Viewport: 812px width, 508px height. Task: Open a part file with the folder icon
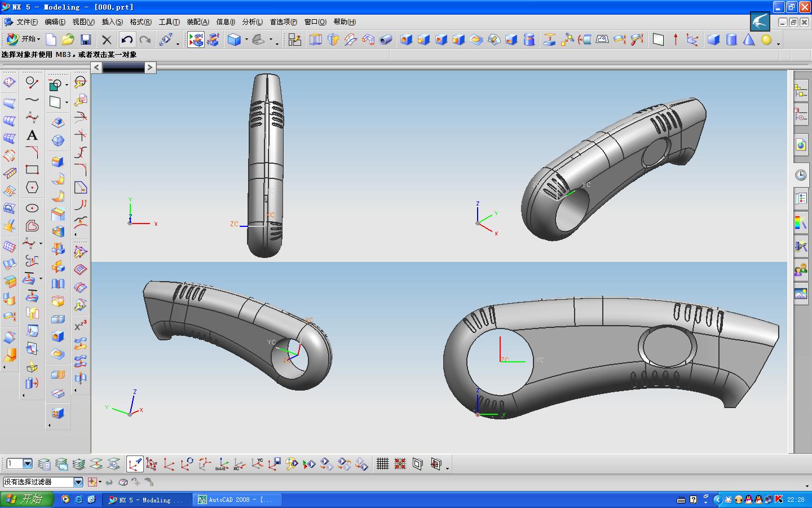pyautogui.click(x=68, y=40)
